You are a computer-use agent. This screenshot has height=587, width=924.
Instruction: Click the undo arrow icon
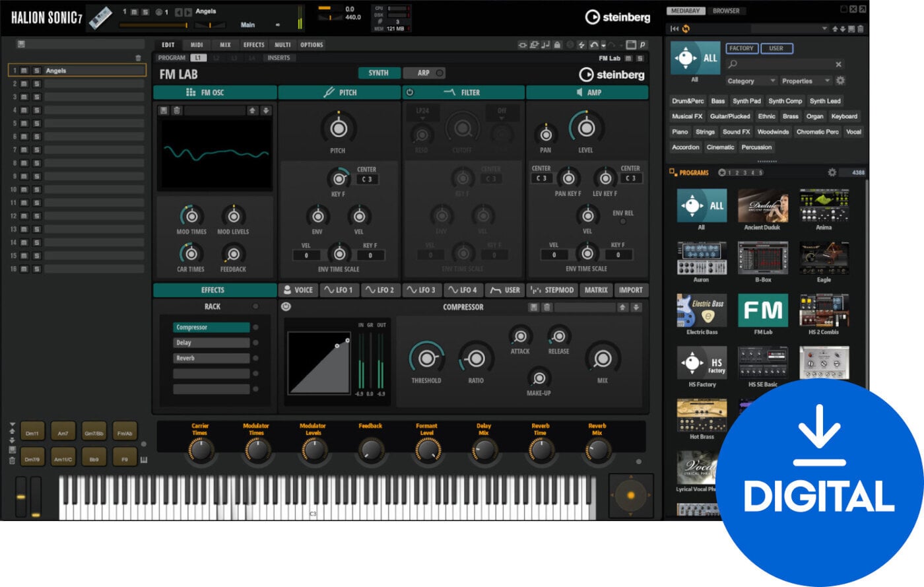[593, 45]
